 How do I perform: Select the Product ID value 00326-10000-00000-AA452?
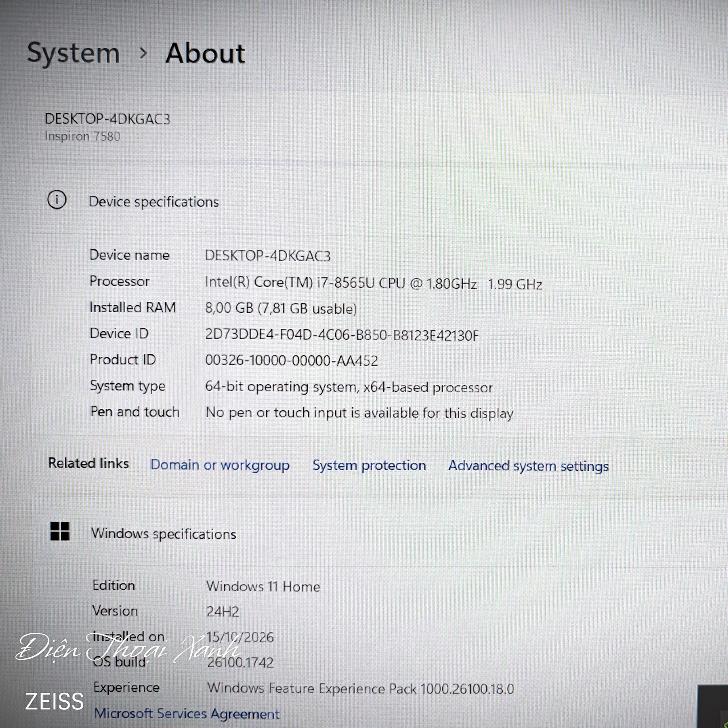pyautogui.click(x=291, y=361)
